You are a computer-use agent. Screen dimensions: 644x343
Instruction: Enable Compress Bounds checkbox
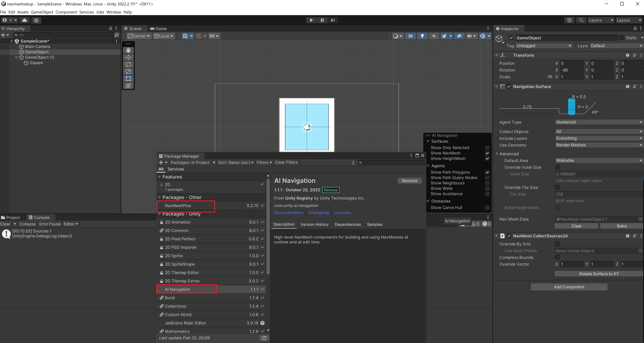coord(557,257)
